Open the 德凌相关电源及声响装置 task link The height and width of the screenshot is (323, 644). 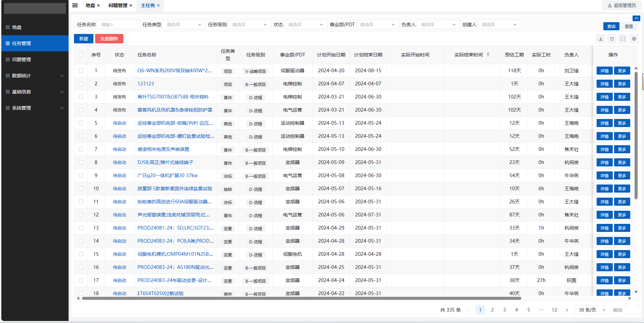[x=163, y=149]
